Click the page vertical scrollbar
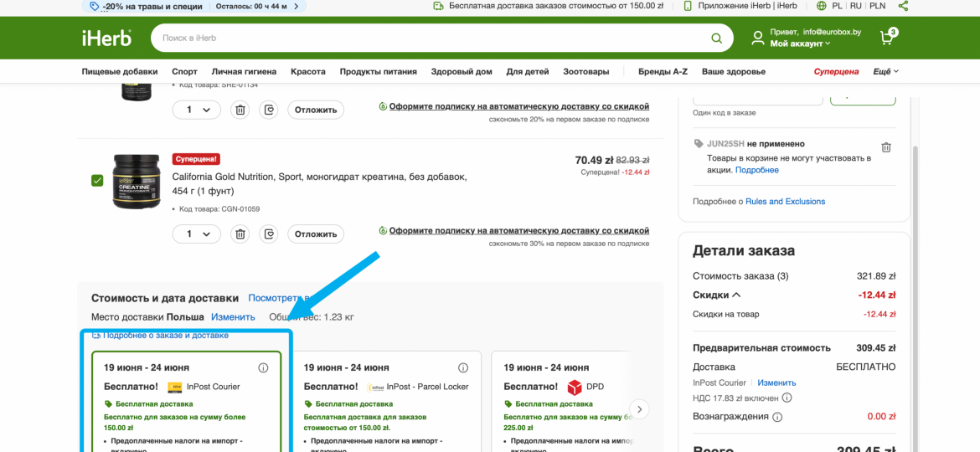 point(915,300)
